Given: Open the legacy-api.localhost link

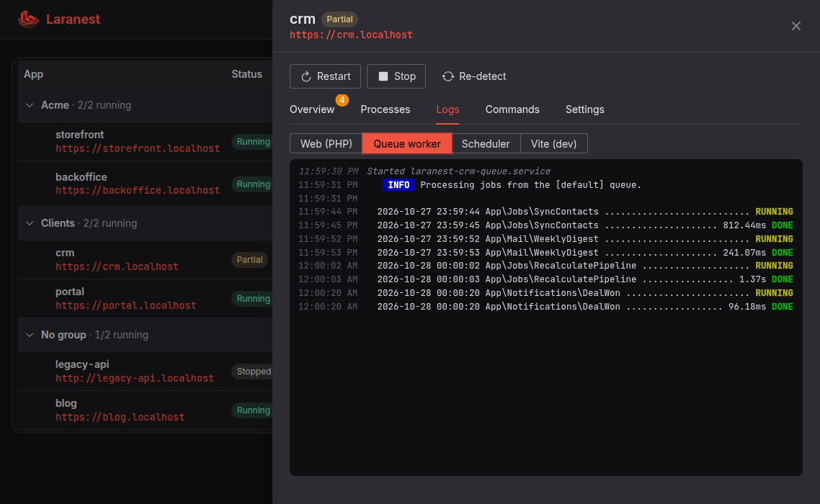Looking at the screenshot, I should (135, 378).
